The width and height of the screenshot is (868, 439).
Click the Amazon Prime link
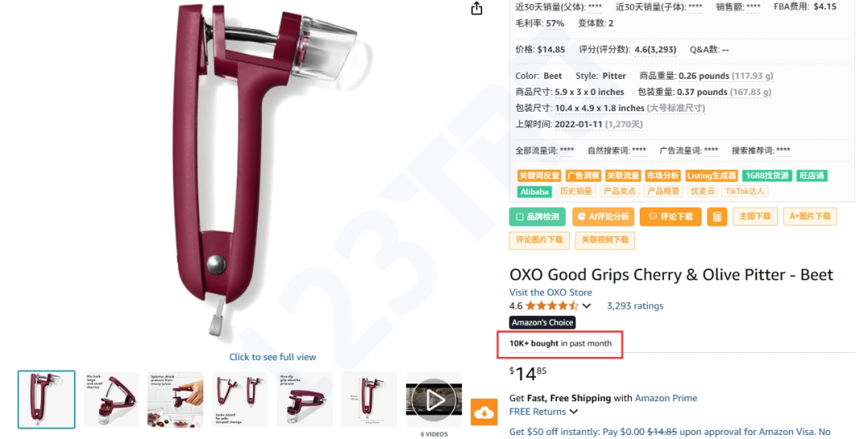(x=666, y=398)
